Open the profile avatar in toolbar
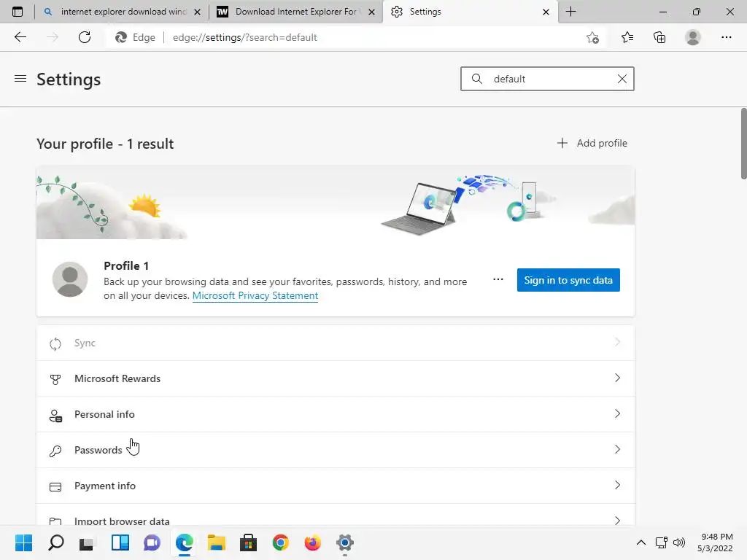Screen dimensions: 747x560 pyautogui.click(x=693, y=37)
